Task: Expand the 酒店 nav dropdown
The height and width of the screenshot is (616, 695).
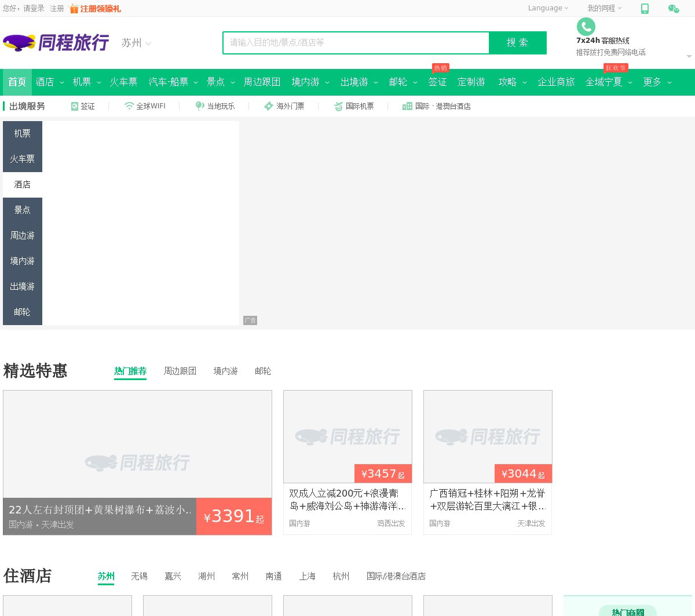Action: coord(62,82)
